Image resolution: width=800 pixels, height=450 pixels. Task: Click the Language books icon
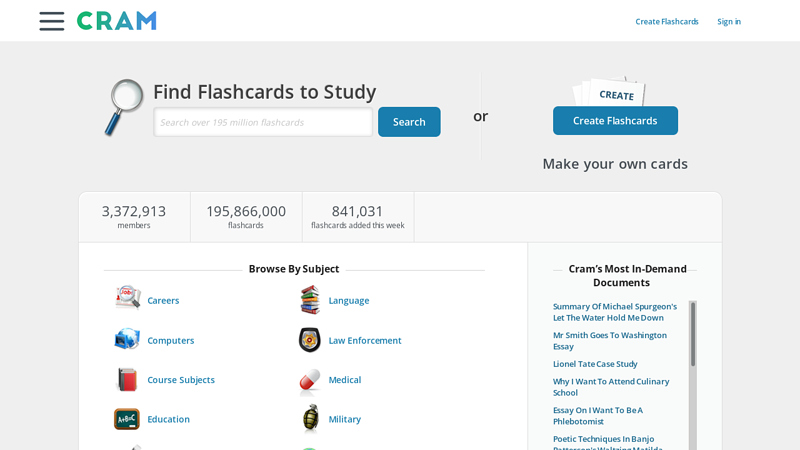[310, 299]
